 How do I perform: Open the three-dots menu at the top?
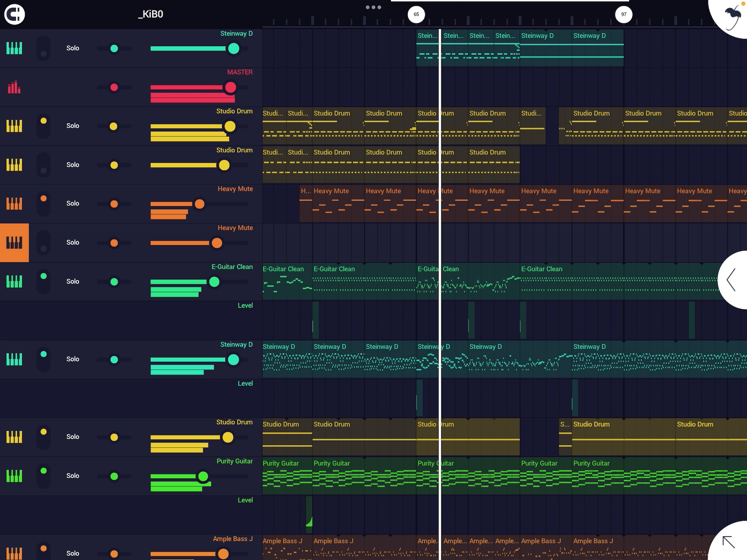(x=373, y=7)
